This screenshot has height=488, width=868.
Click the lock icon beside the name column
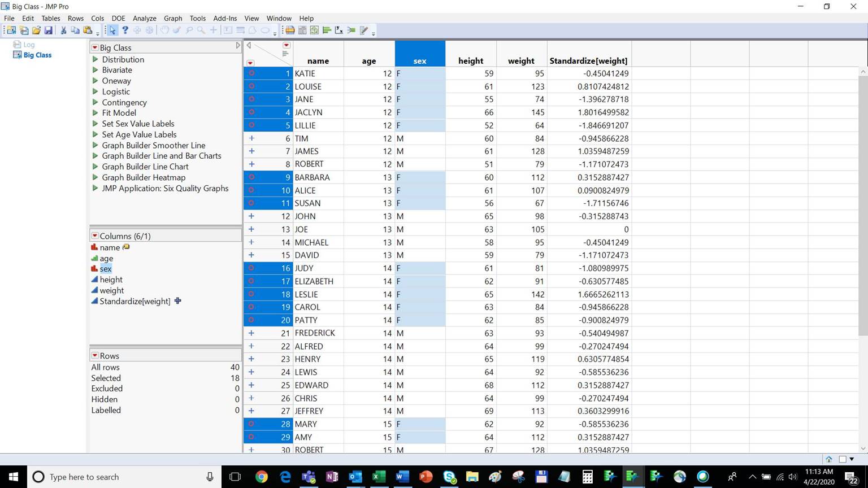[x=126, y=247]
